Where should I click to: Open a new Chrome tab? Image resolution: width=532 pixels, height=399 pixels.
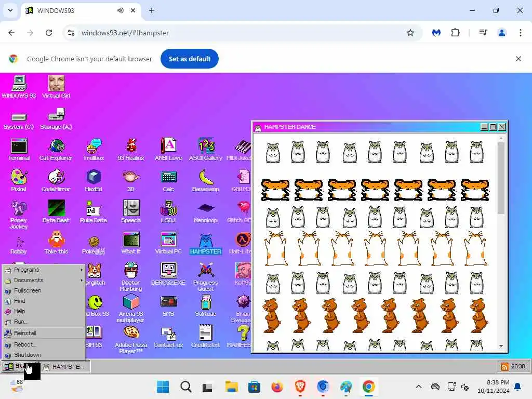[x=151, y=10]
